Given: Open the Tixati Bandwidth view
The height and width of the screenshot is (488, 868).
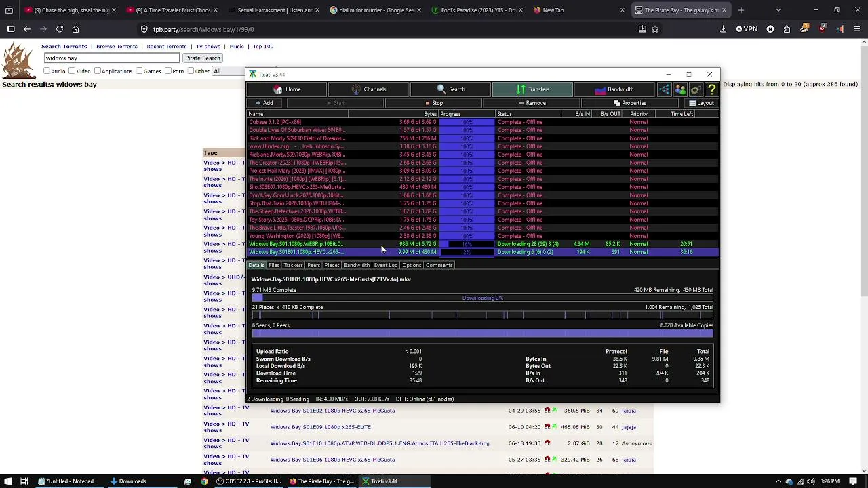Looking at the screenshot, I should [614, 89].
